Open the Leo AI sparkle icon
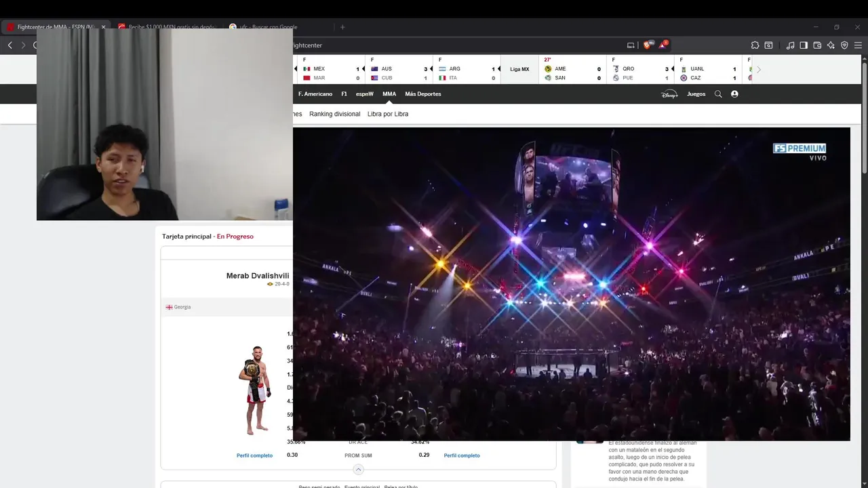This screenshot has width=868, height=488. click(x=831, y=45)
